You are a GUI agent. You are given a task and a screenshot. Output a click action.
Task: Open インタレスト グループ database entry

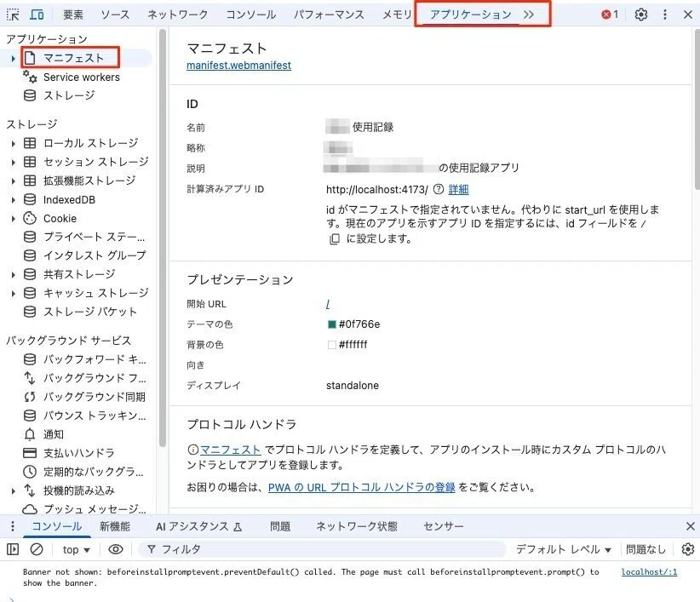pos(84,255)
